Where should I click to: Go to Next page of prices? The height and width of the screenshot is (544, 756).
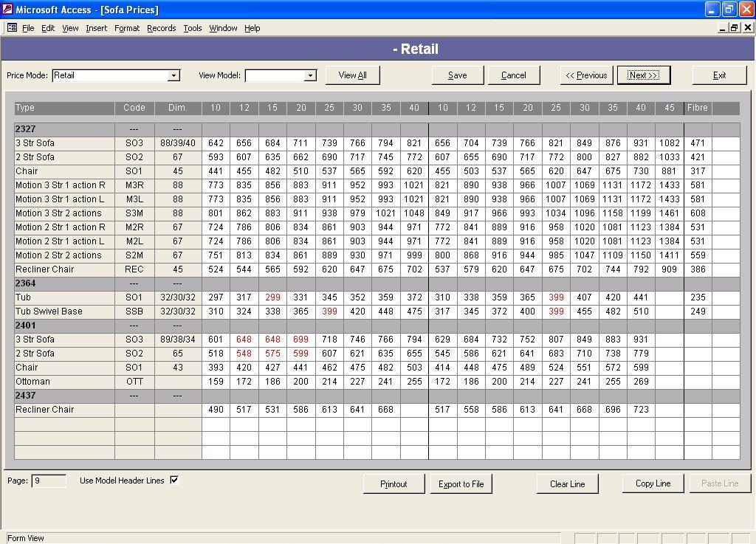pyautogui.click(x=643, y=75)
